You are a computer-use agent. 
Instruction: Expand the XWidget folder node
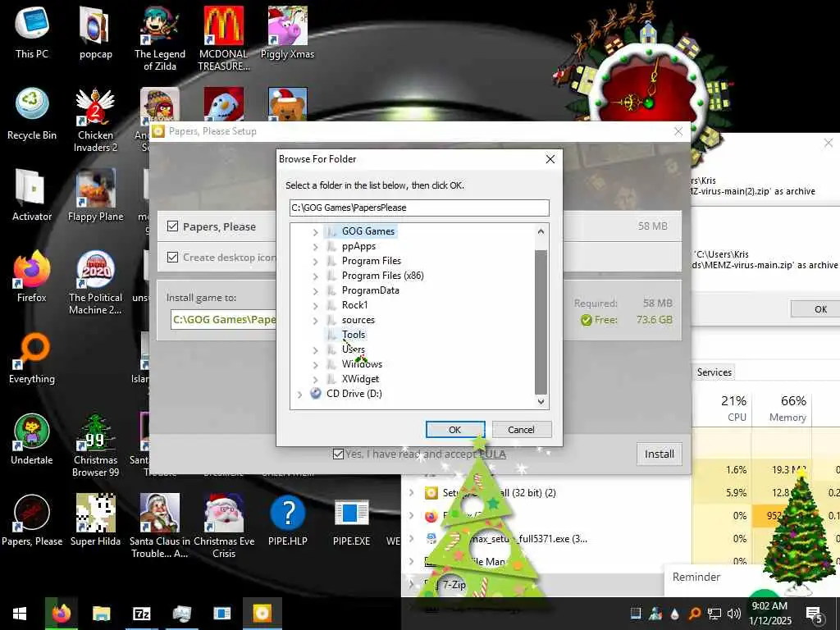click(316, 379)
